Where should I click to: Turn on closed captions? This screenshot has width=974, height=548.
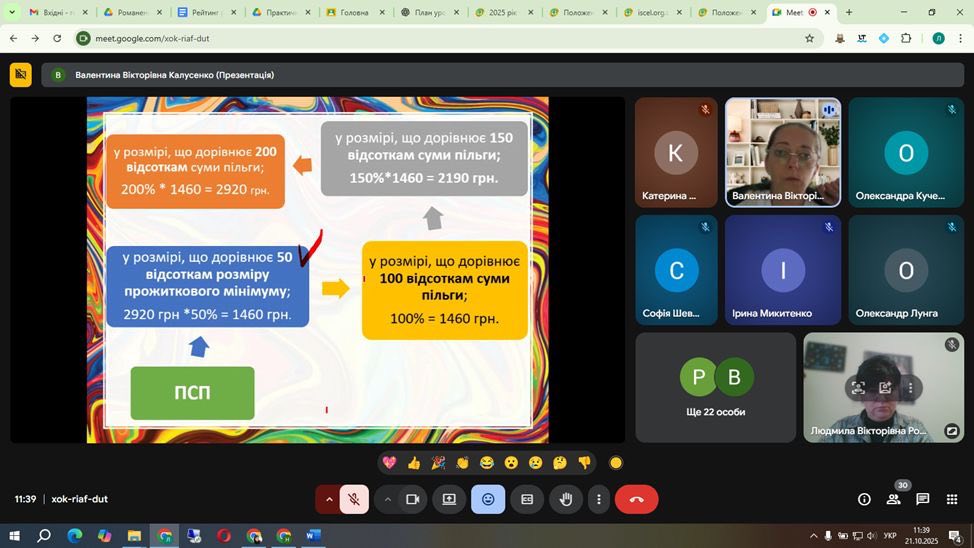click(x=527, y=499)
